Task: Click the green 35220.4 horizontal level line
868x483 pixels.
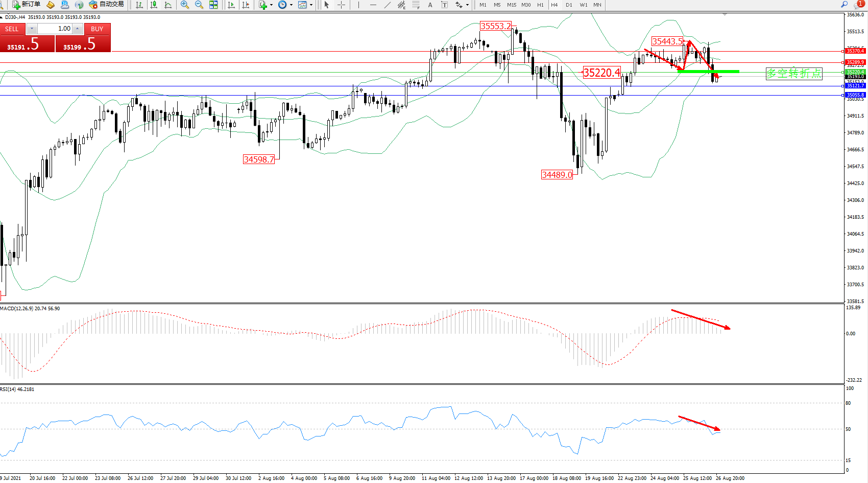Action: tap(725, 72)
